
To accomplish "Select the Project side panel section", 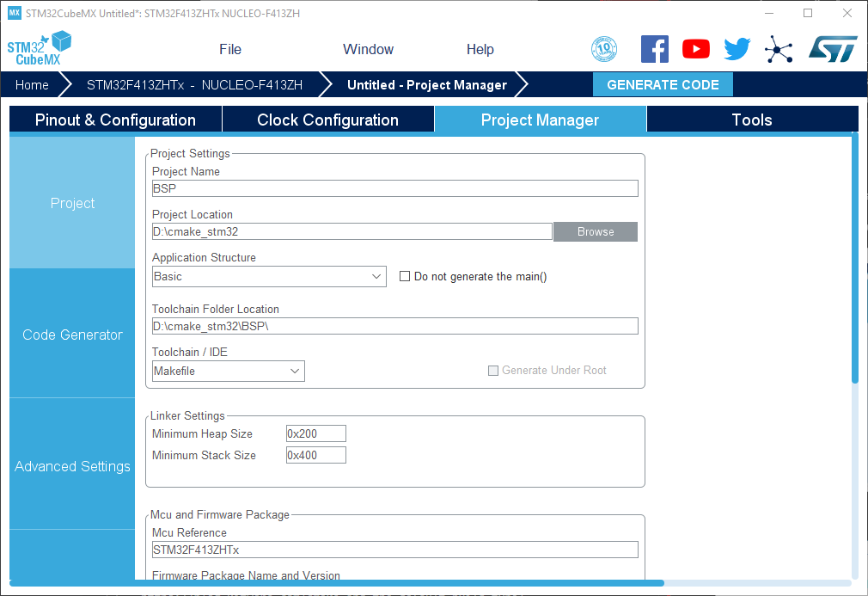I will click(x=72, y=203).
